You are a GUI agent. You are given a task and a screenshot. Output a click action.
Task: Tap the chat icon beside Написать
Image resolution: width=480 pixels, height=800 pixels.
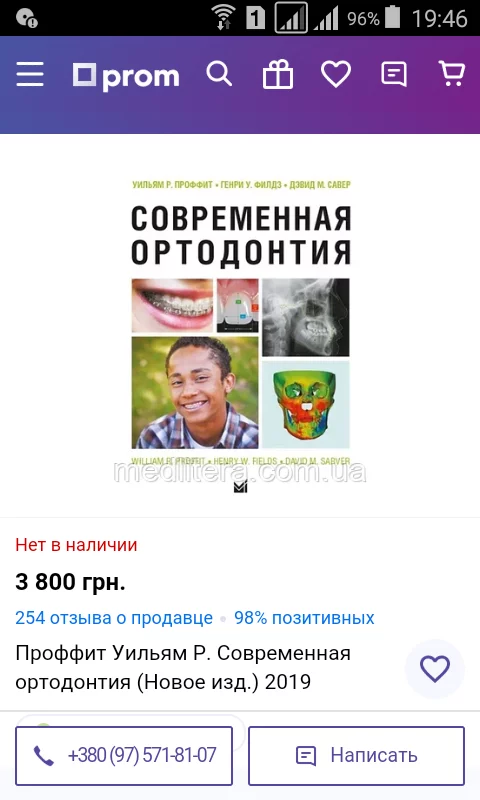(x=306, y=756)
